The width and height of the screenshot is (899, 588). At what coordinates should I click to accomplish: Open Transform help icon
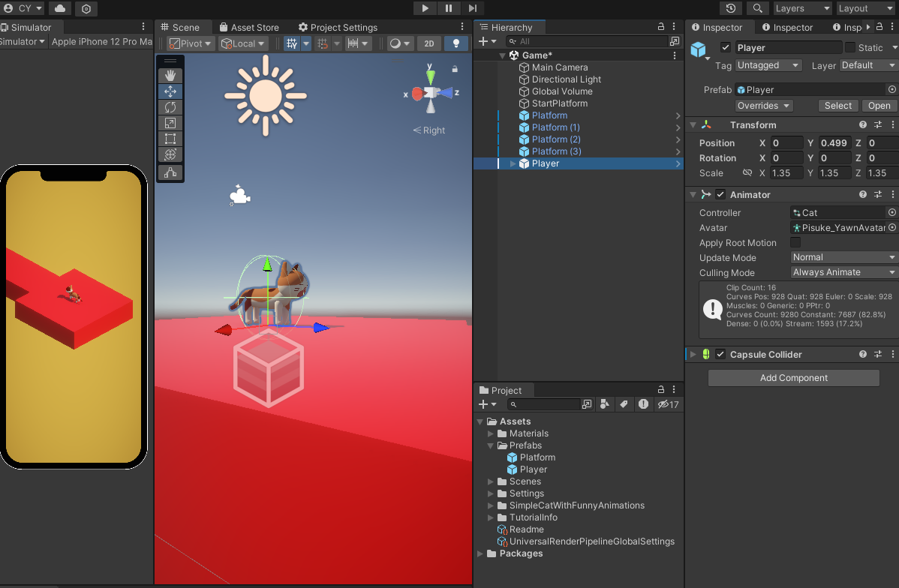point(862,125)
